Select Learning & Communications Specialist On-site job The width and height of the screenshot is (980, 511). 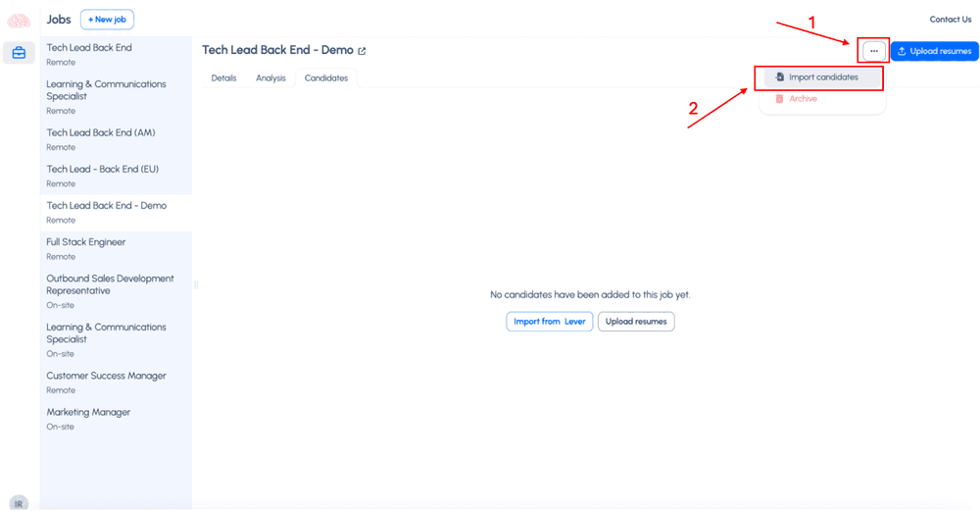117,339
